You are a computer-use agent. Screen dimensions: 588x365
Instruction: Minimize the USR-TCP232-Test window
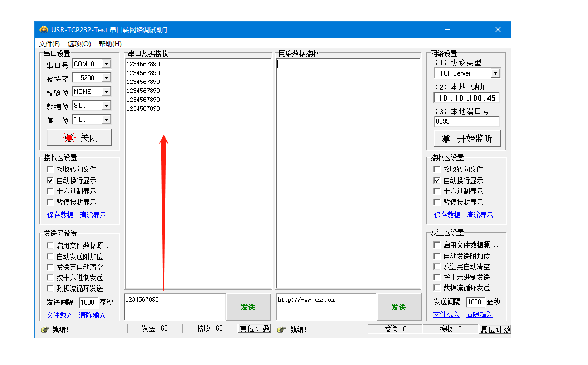(447, 29)
